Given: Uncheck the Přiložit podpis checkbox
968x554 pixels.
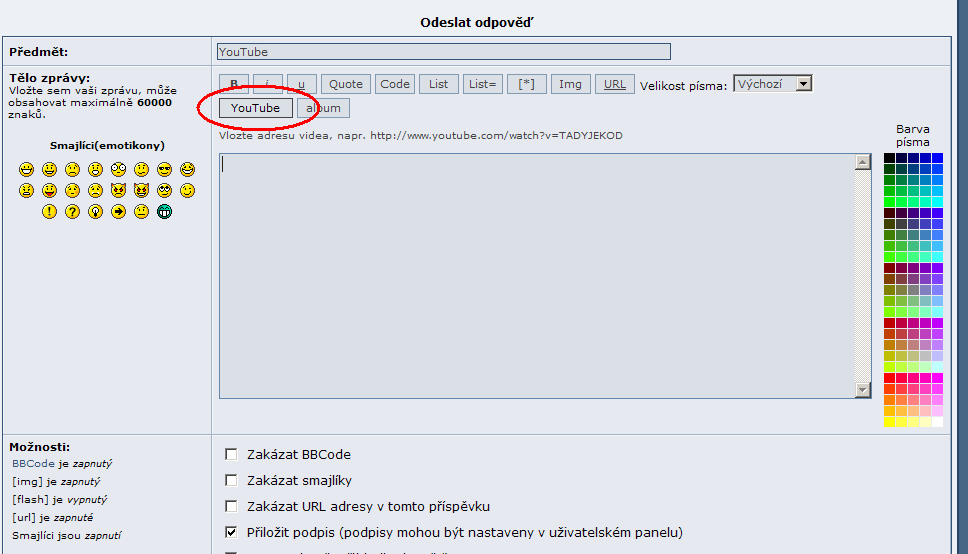Looking at the screenshot, I should 232,532.
